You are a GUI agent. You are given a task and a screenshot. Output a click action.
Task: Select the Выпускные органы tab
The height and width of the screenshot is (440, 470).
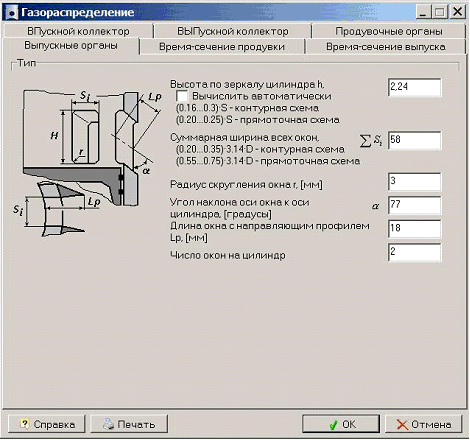(71, 46)
